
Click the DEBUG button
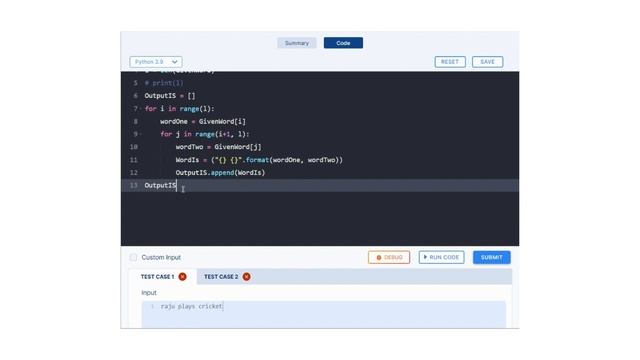pyautogui.click(x=389, y=257)
